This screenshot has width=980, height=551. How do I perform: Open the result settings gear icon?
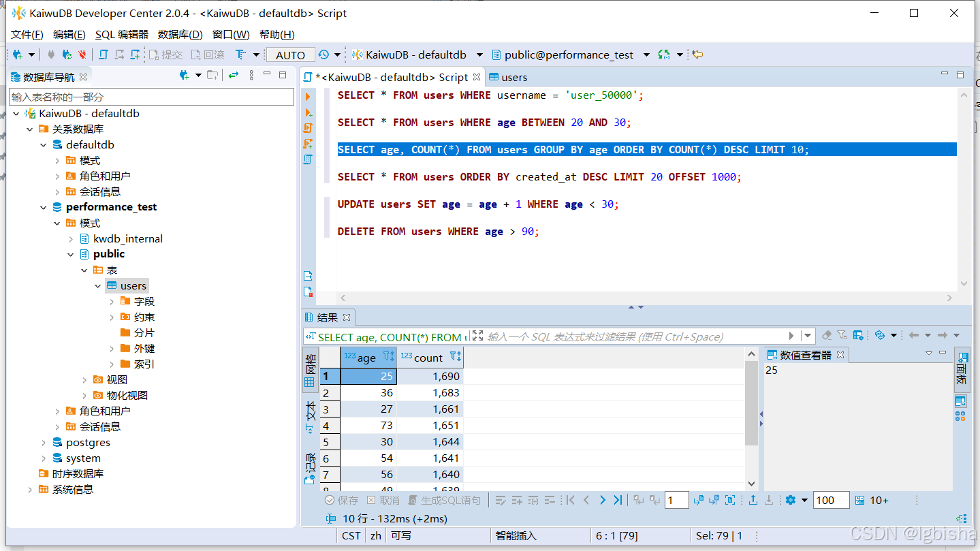(x=790, y=500)
